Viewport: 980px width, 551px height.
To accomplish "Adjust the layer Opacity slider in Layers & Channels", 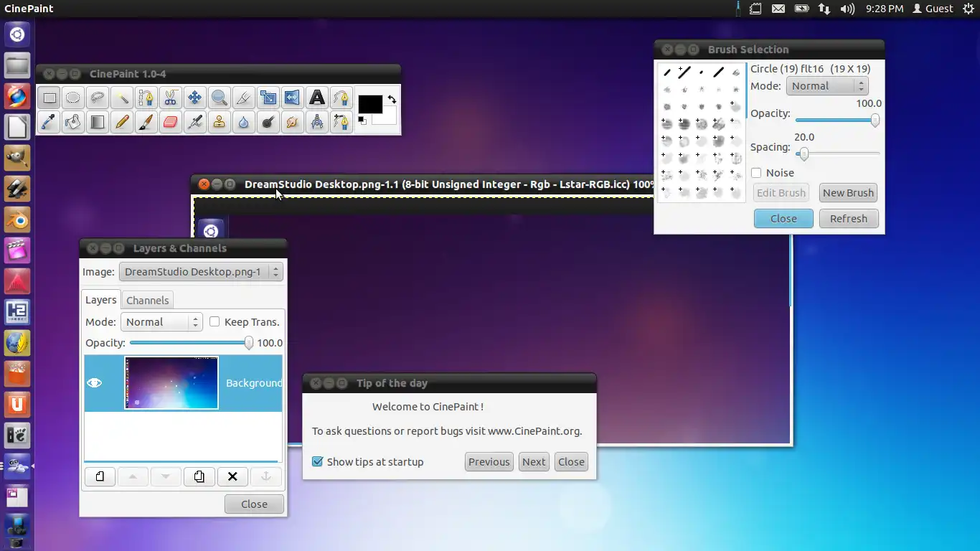I will tap(191, 343).
